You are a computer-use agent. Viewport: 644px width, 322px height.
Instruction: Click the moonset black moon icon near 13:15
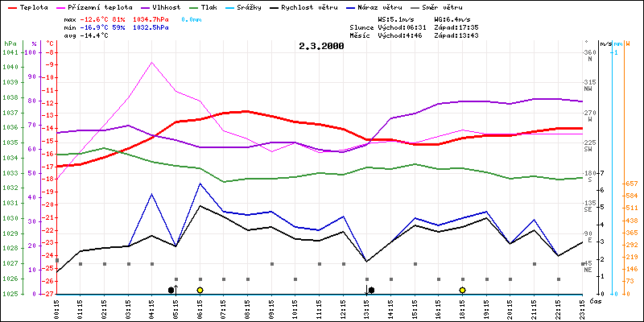[371, 290]
